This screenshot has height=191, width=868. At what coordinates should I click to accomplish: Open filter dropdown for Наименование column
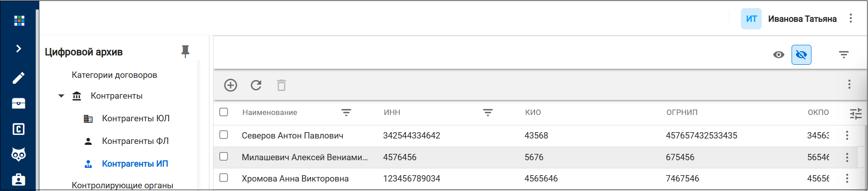(346, 112)
